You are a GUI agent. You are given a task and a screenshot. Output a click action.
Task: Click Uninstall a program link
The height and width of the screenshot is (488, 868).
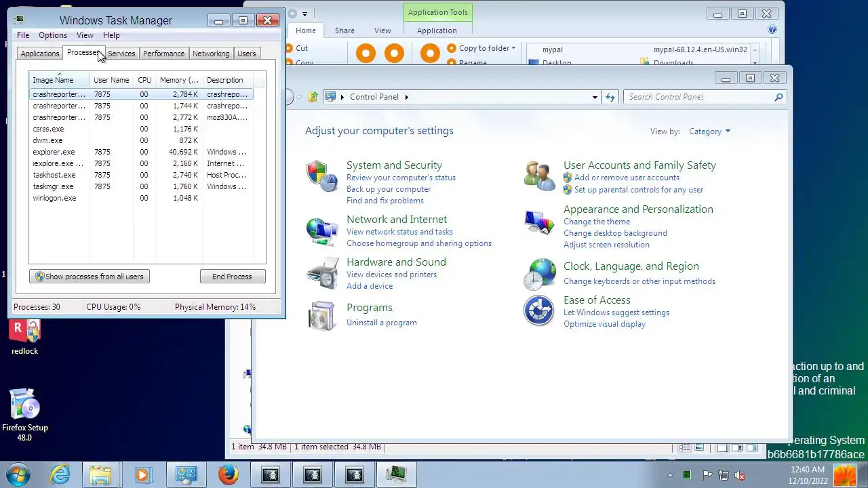pos(382,323)
